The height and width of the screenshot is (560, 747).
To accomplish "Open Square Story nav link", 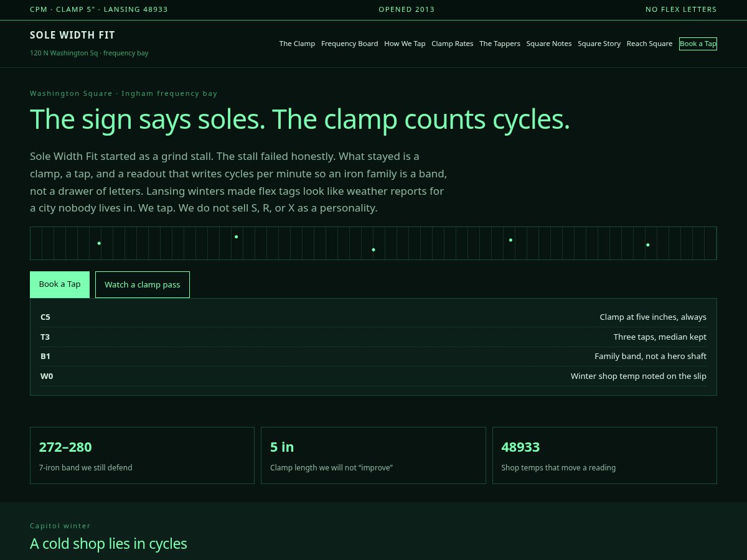I will click(599, 44).
